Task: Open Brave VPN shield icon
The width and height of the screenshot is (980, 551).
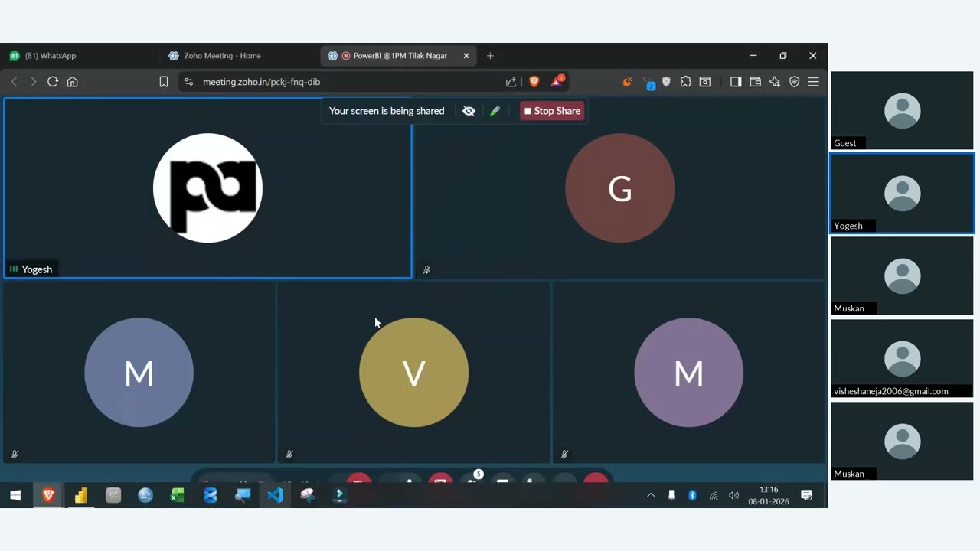Action: pyautogui.click(x=795, y=82)
